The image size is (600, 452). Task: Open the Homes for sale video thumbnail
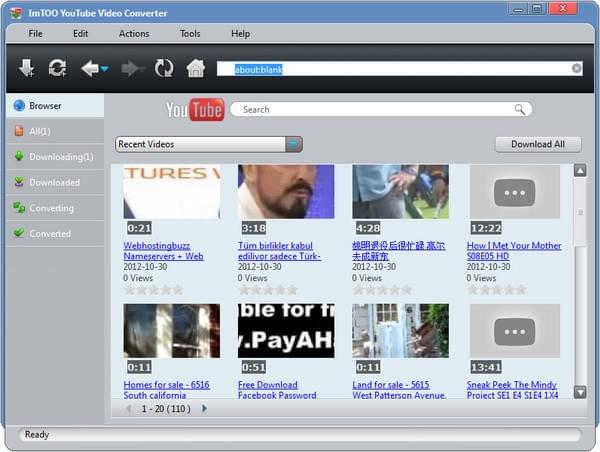(172, 331)
